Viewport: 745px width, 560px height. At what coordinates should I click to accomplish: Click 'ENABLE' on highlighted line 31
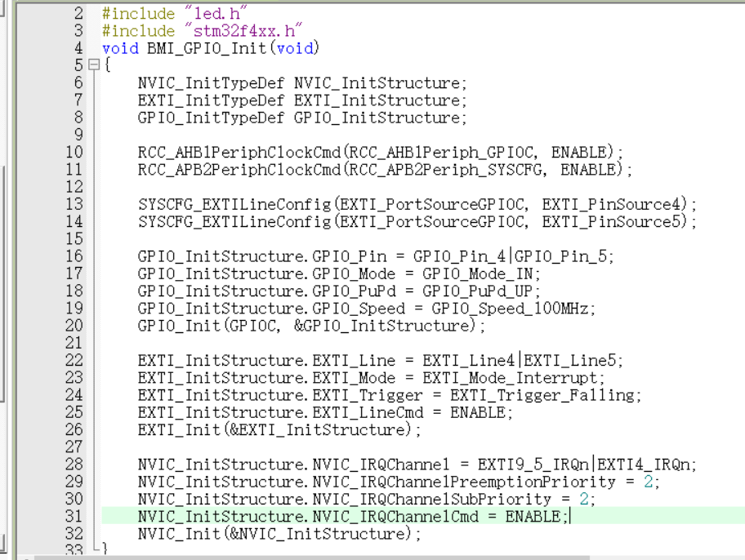[x=533, y=517]
